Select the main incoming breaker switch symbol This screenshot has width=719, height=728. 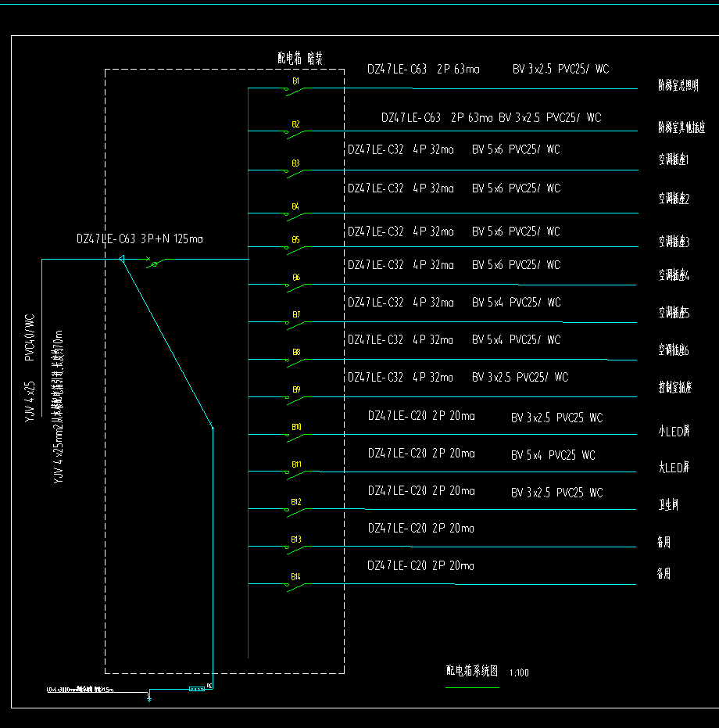156,262
